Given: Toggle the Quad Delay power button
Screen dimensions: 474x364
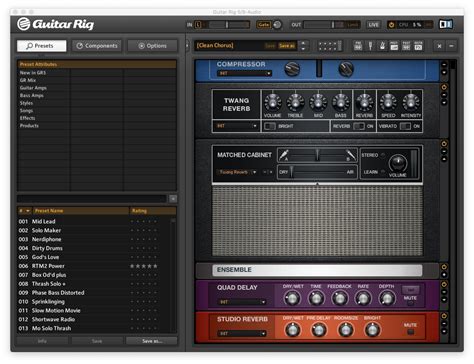Looking at the screenshot, I should click(x=444, y=284).
